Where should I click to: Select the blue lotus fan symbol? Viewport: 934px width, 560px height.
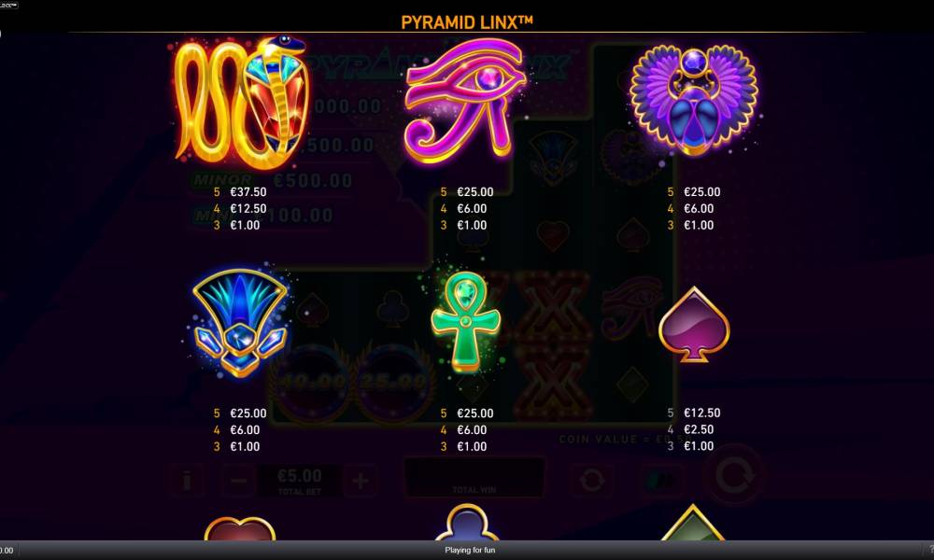click(x=239, y=323)
